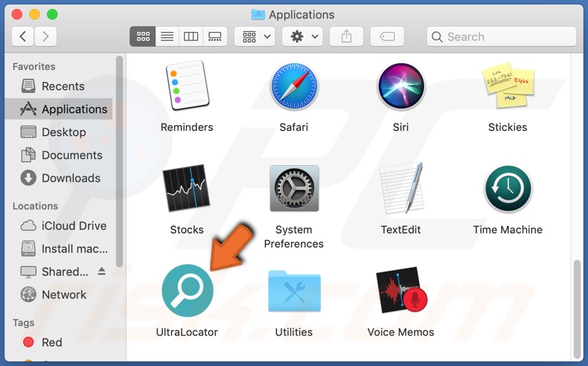
Task: Open Recents in the sidebar
Action: [59, 86]
